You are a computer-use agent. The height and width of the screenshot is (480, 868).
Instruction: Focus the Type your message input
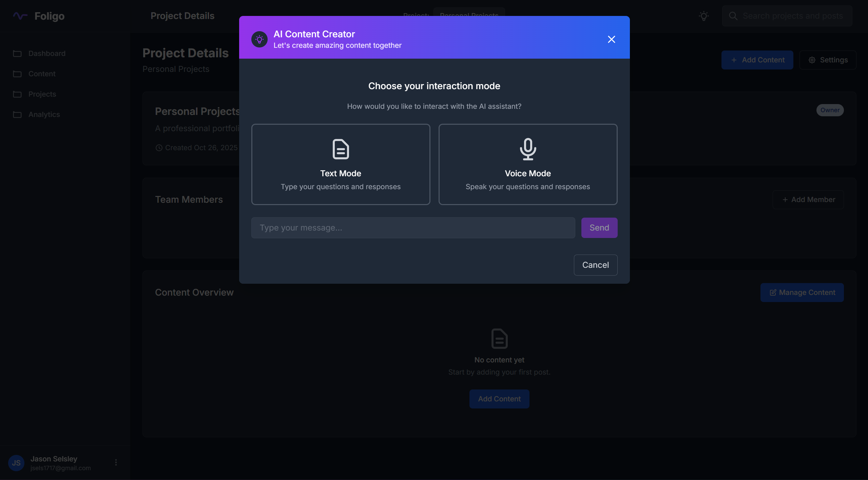click(413, 228)
